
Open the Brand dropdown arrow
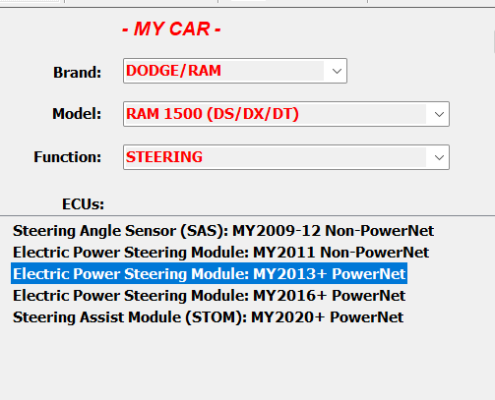coord(337,71)
